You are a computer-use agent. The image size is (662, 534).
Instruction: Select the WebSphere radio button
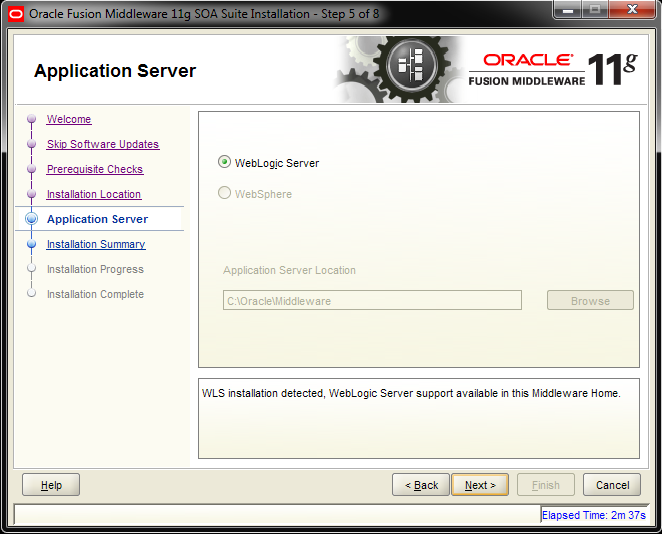[x=224, y=193]
